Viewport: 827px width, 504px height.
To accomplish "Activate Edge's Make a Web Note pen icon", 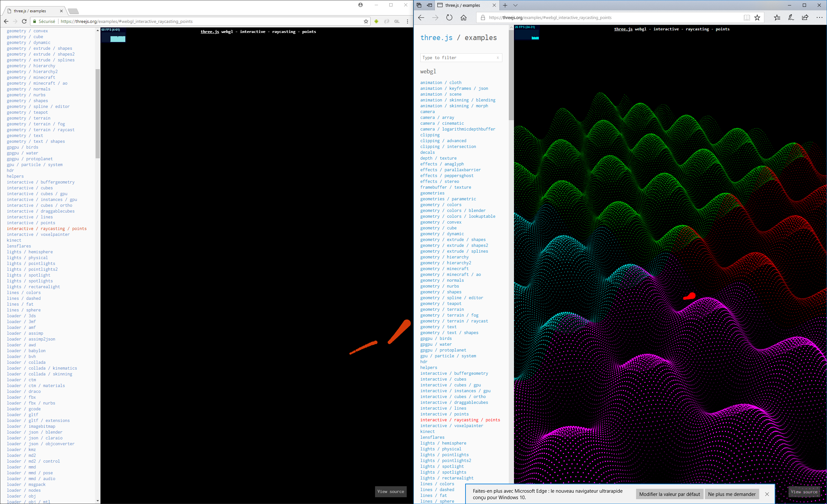I will point(791,17).
